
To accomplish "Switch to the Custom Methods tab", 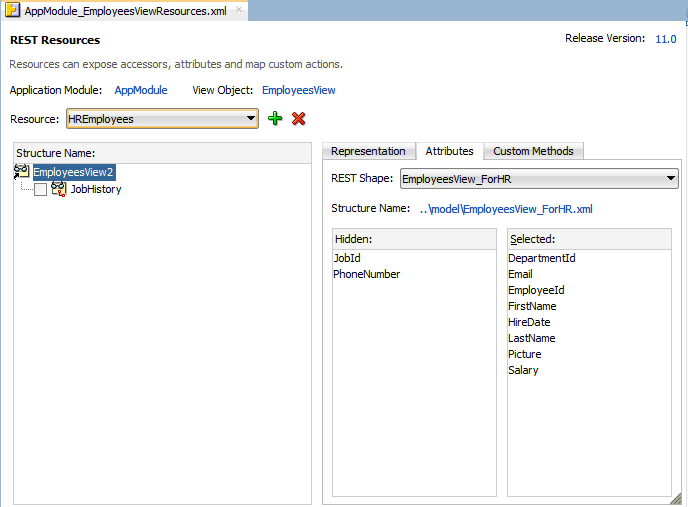I will [533, 151].
